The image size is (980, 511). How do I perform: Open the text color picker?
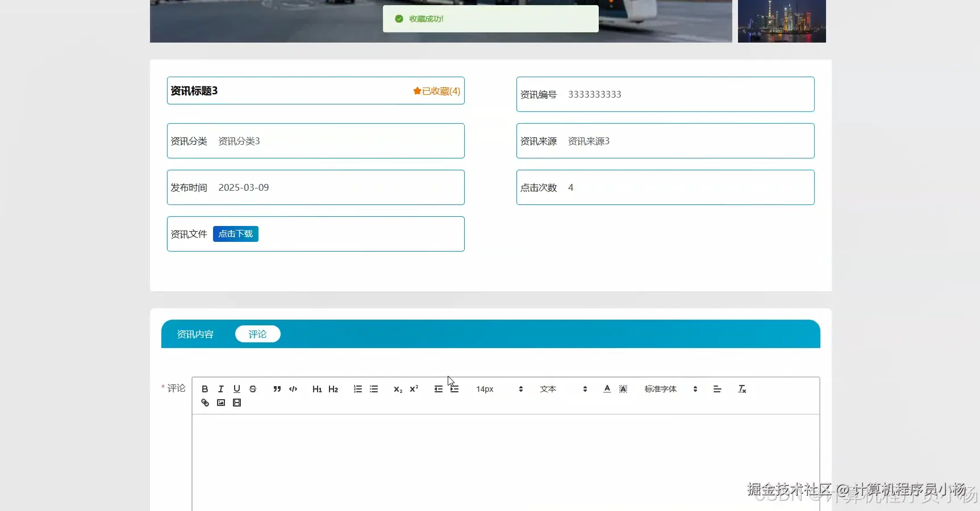[607, 389]
